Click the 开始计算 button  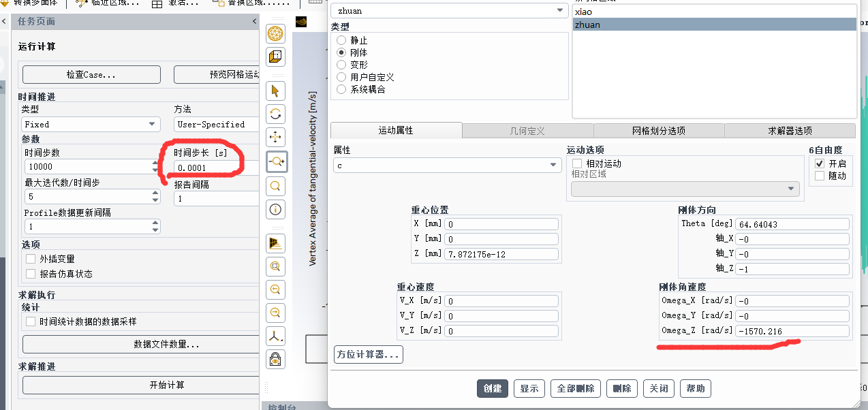167,385
